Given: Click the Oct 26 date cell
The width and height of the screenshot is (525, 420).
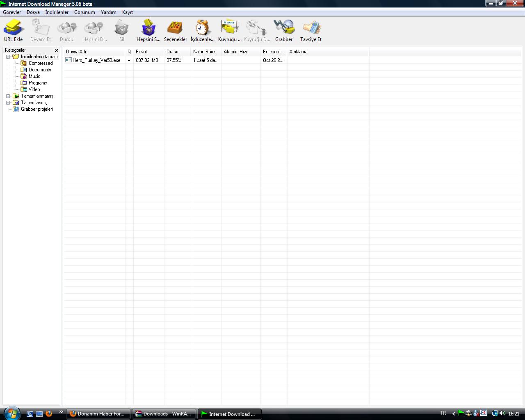Looking at the screenshot, I should [273, 60].
